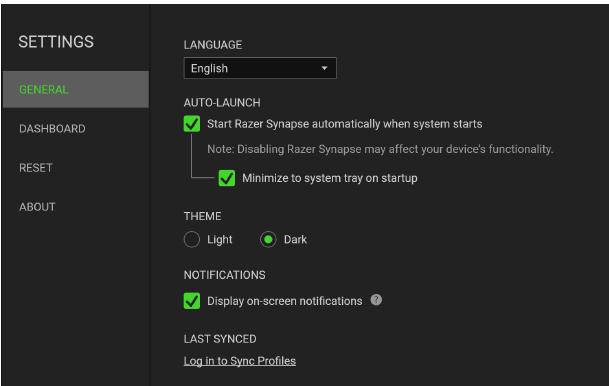609x386 pixels.
Task: Uncheck Minimize to system tray on startup
Action: tap(227, 178)
